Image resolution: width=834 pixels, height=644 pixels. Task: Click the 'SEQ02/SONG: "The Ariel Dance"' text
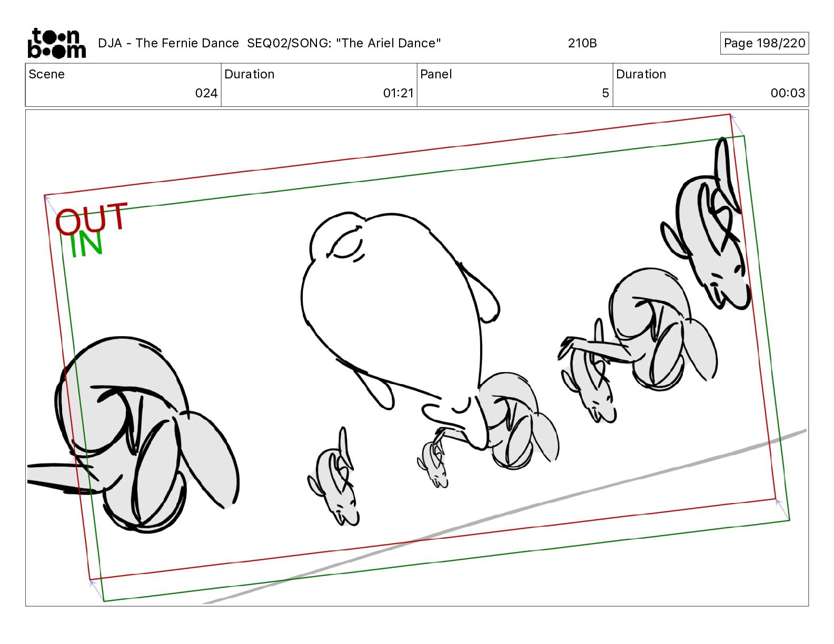point(344,43)
